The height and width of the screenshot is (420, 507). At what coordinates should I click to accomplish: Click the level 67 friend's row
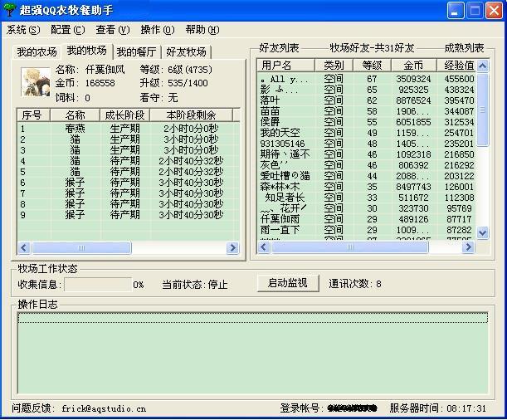click(x=367, y=79)
